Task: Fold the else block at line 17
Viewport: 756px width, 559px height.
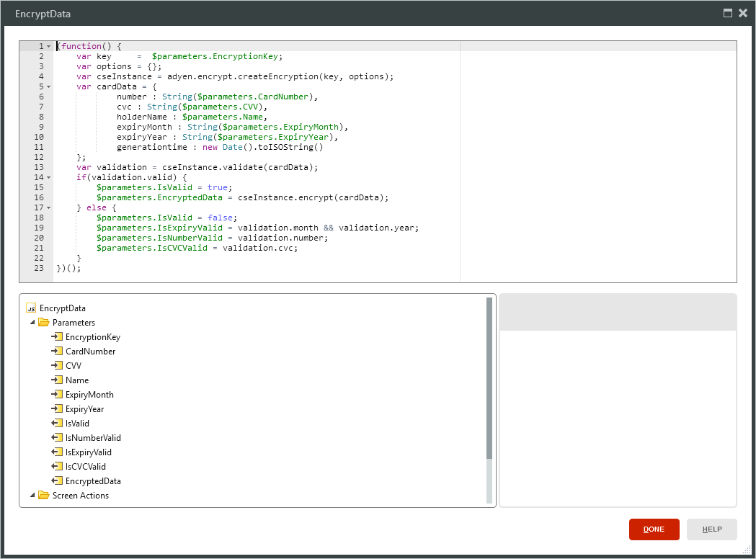Action: coord(48,207)
